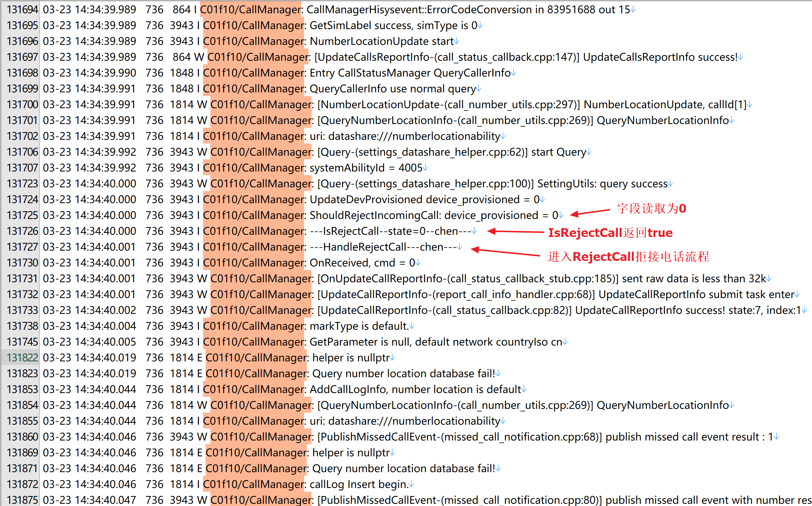Click the 'callLog Insert begin.' log message
812x506 pixels.
click(359, 484)
